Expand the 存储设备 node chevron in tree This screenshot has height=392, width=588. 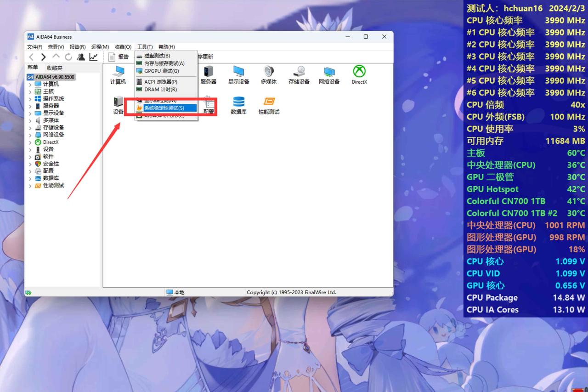[30, 128]
